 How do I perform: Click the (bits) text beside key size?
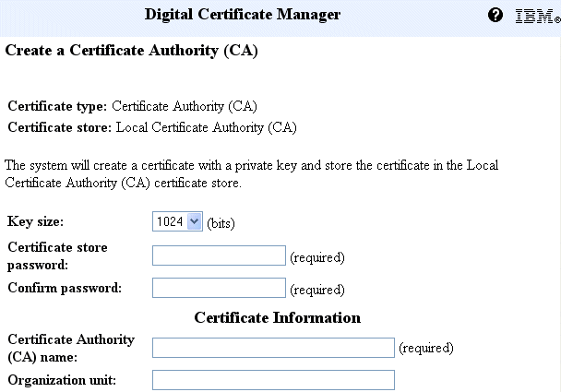[221, 223]
